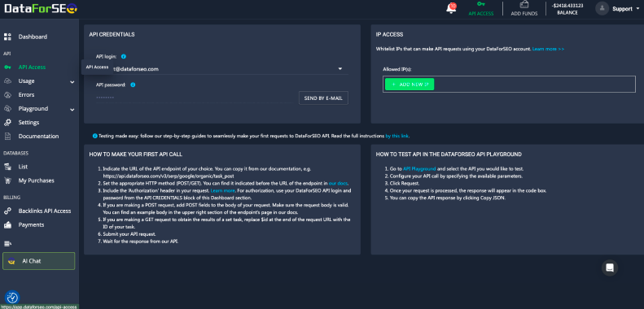The height and width of the screenshot is (309, 644).
Task: Open the notifications bell
Action: (451, 8)
